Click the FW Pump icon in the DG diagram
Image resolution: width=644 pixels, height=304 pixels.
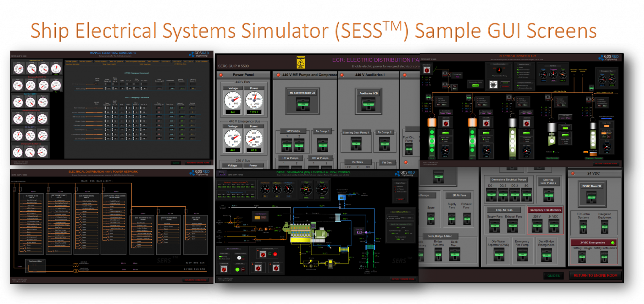click(x=329, y=245)
